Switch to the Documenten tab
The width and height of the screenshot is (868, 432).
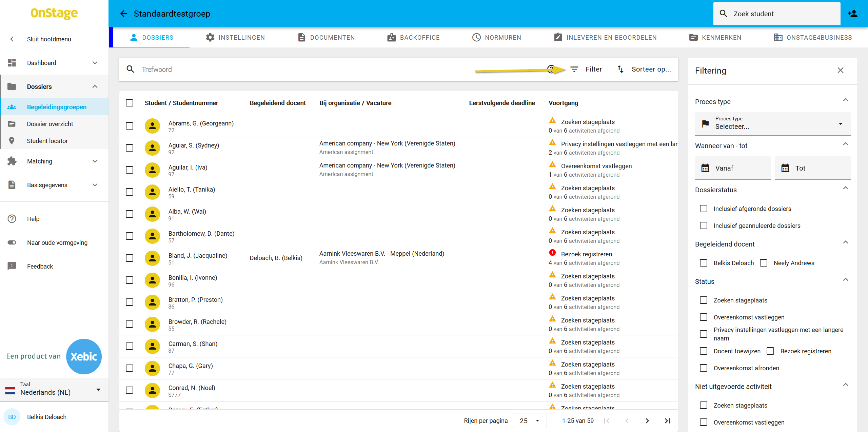tap(326, 37)
